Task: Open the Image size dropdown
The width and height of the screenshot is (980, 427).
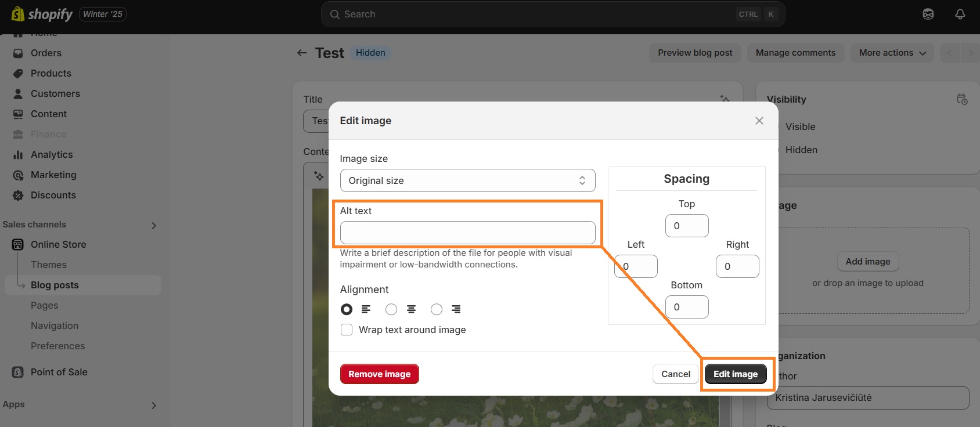Action: [x=468, y=180]
